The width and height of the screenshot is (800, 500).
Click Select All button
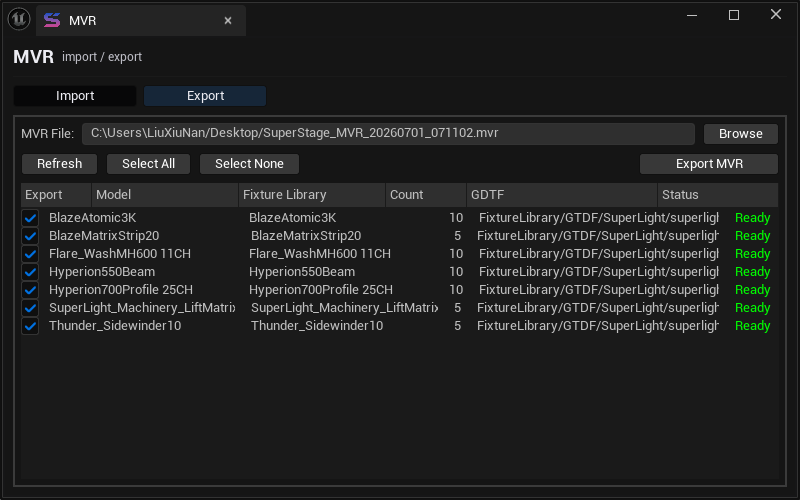click(x=148, y=164)
